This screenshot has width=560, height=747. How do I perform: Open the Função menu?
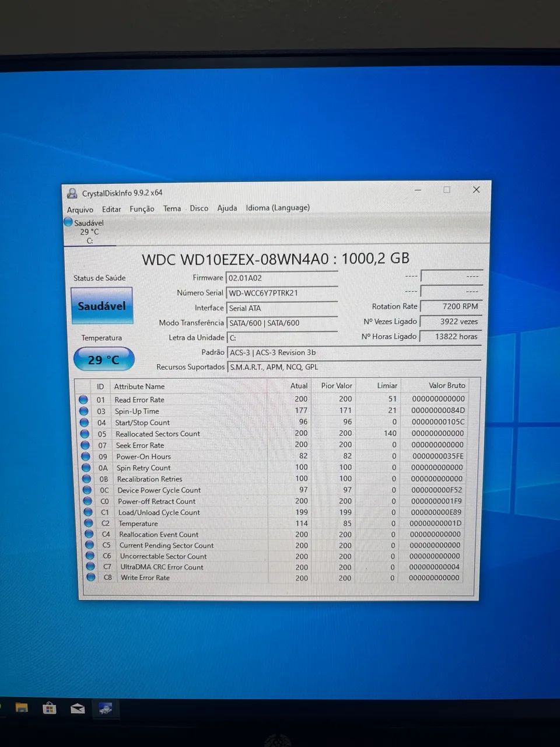(x=142, y=209)
